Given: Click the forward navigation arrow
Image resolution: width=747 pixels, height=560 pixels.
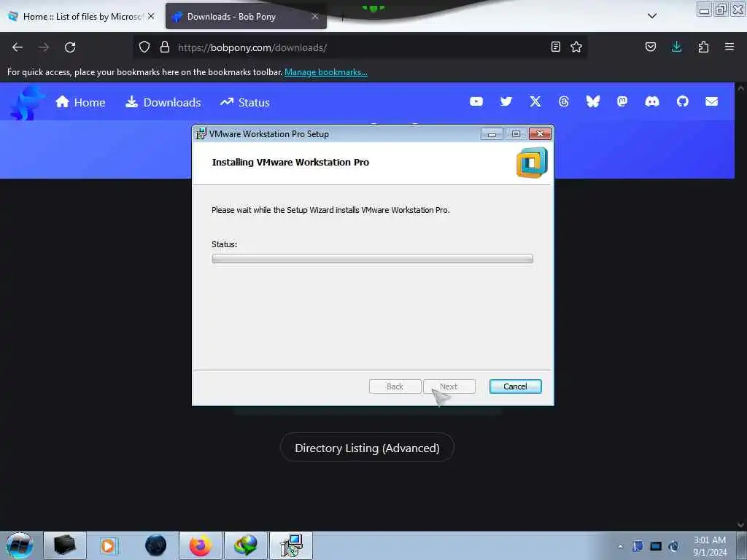Looking at the screenshot, I should pyautogui.click(x=44, y=47).
